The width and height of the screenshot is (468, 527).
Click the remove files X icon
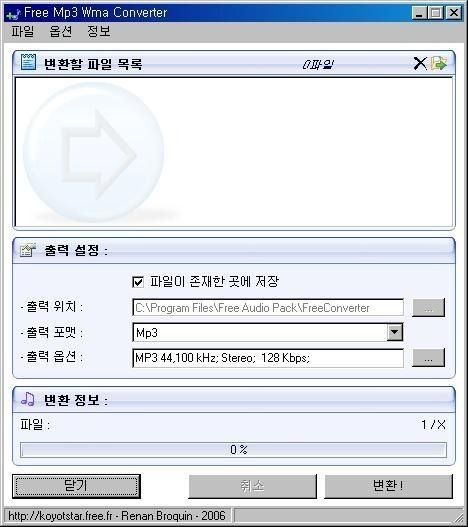420,63
